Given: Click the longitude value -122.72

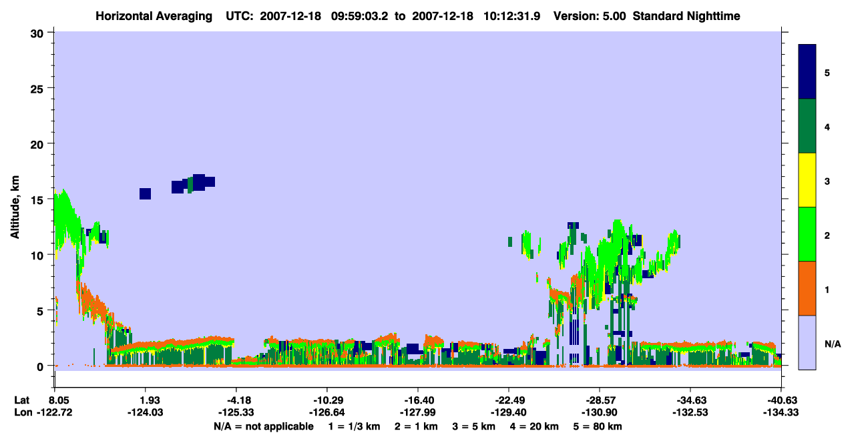Looking at the screenshot, I should (55, 412).
